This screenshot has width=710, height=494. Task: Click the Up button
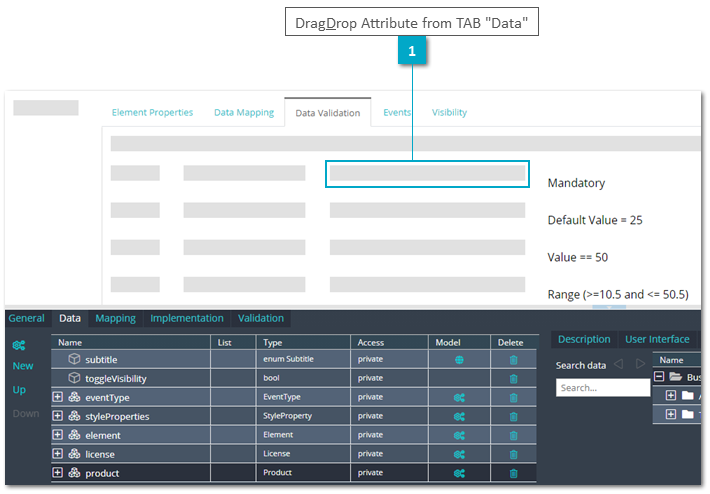point(19,390)
